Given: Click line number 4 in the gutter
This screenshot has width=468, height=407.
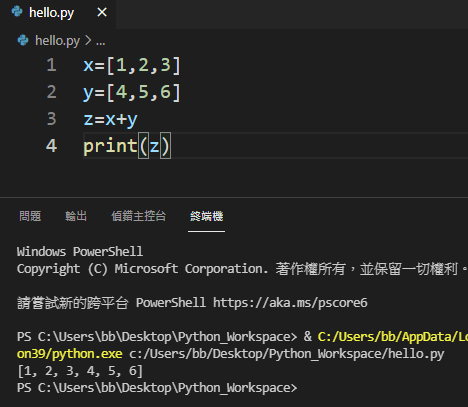Looking at the screenshot, I should pyautogui.click(x=51, y=146).
